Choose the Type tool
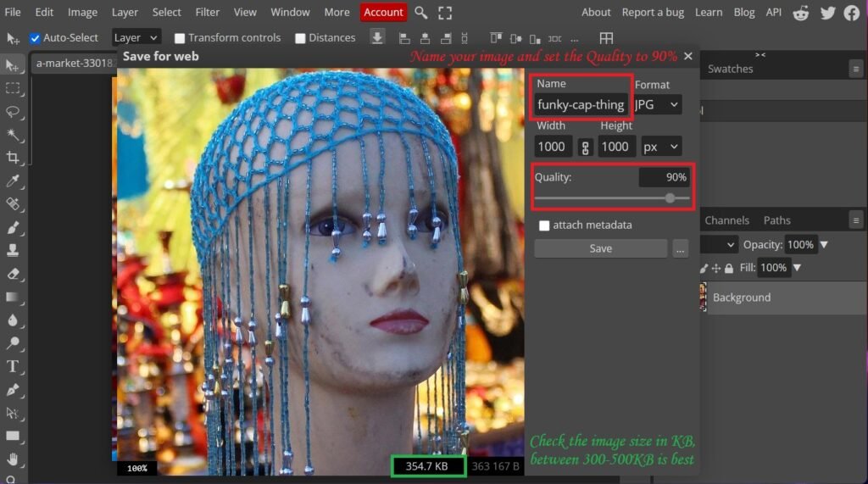868x484 pixels. pyautogui.click(x=13, y=366)
